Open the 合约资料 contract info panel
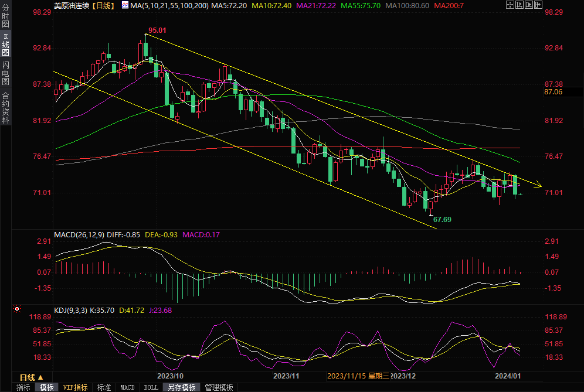Screen dimensions: 584x392 tap(5, 108)
